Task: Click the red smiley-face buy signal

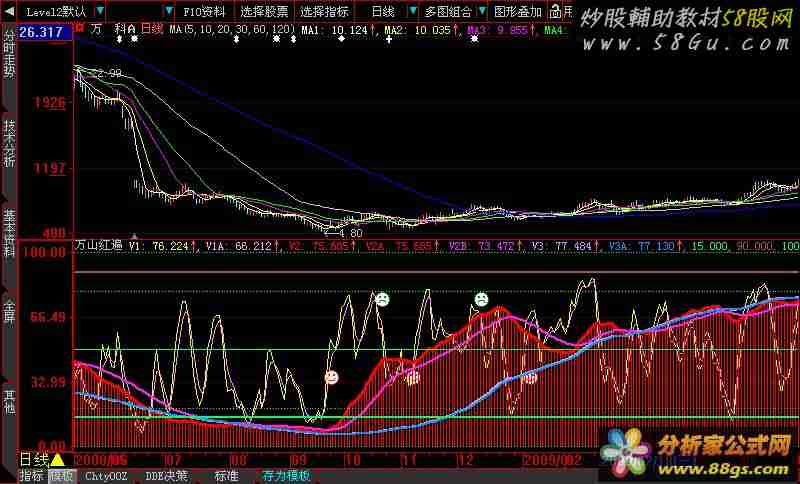Action: pos(332,377)
